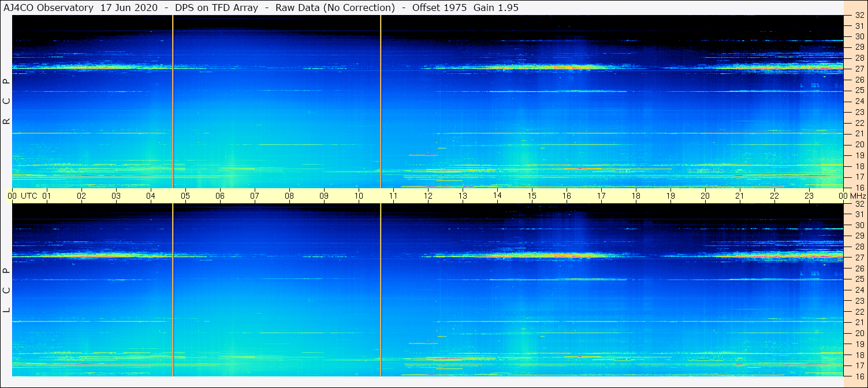Click hour label '09' on the time axis
The width and height of the screenshot is (868, 388).
click(x=324, y=196)
